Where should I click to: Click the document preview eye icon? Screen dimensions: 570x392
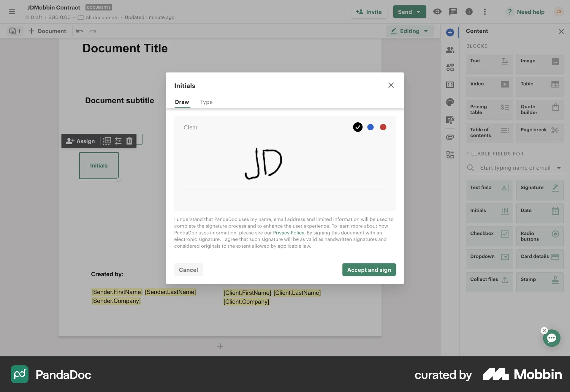437,12
